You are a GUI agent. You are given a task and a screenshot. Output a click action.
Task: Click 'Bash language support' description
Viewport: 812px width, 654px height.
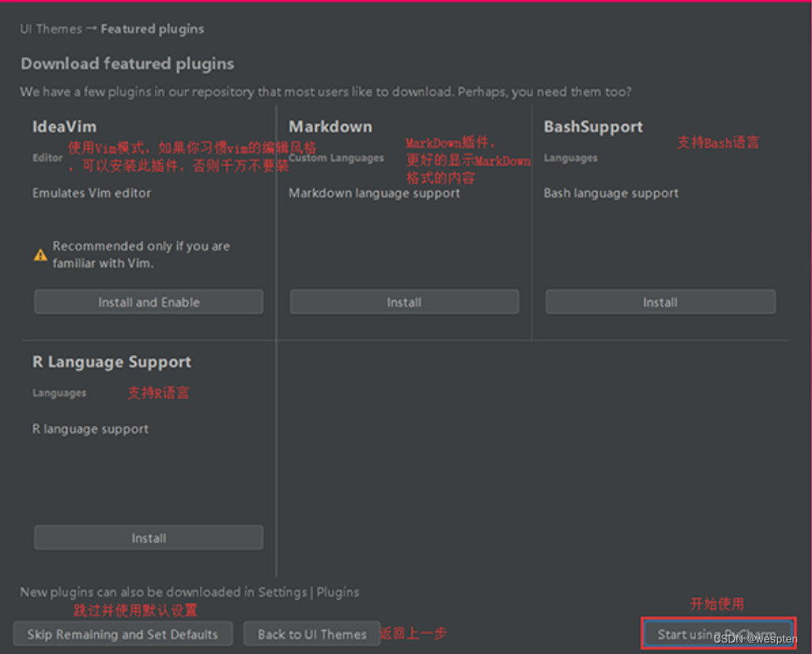click(611, 194)
